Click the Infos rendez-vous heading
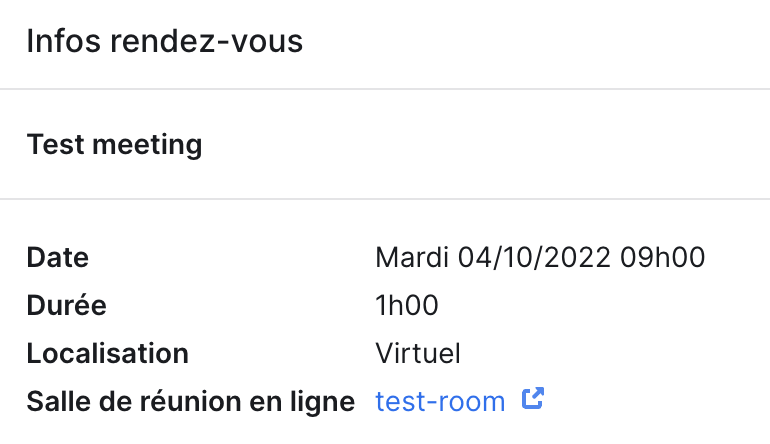Screen dimensions: 770x444 pyautogui.click(x=165, y=41)
